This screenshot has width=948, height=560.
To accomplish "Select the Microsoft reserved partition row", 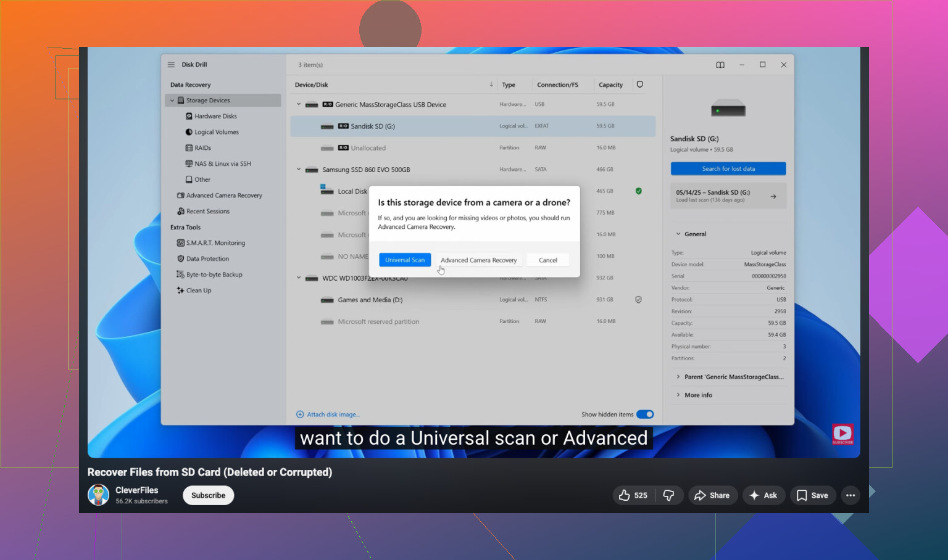I will tap(473, 321).
